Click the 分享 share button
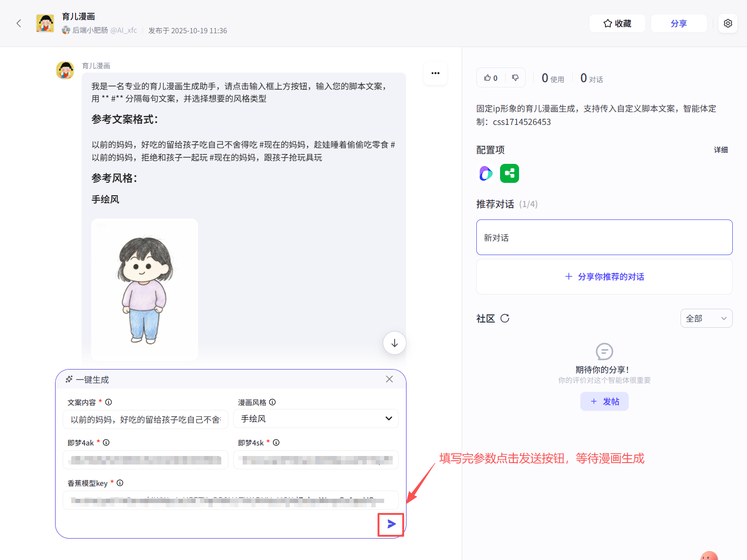 pyautogui.click(x=679, y=23)
